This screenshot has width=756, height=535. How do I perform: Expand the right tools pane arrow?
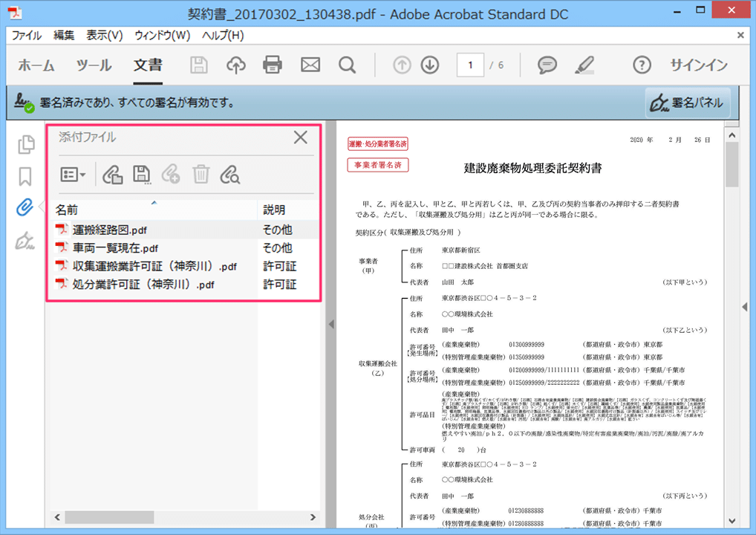click(x=744, y=307)
